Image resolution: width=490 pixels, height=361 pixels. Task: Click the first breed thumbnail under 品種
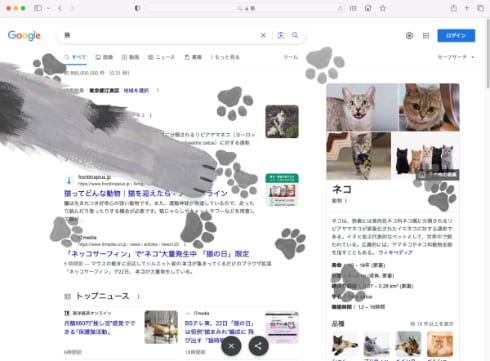pos(345,344)
